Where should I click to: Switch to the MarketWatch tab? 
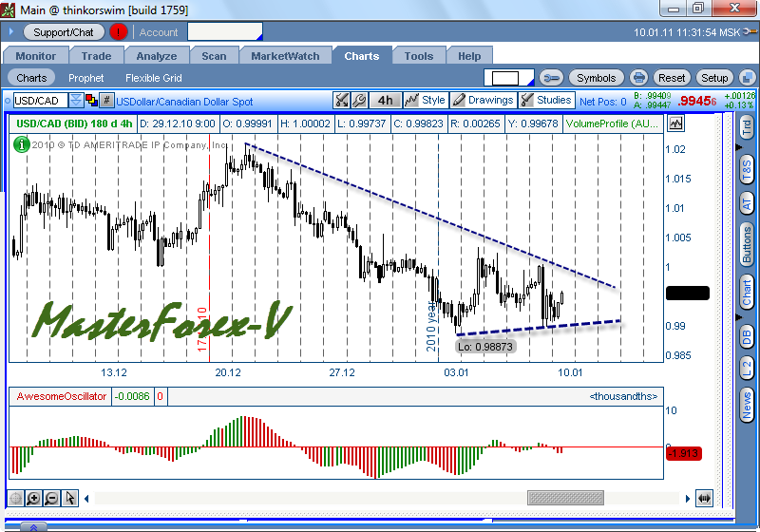(285, 56)
